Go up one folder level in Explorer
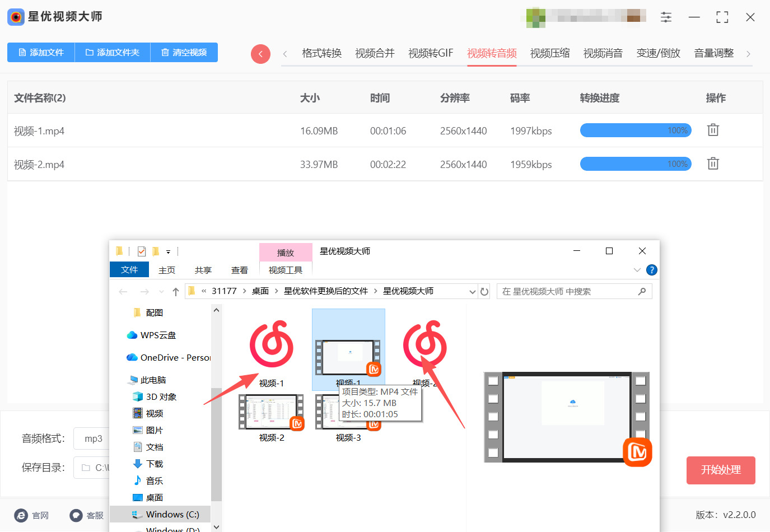This screenshot has height=532, width=770. pos(176,292)
